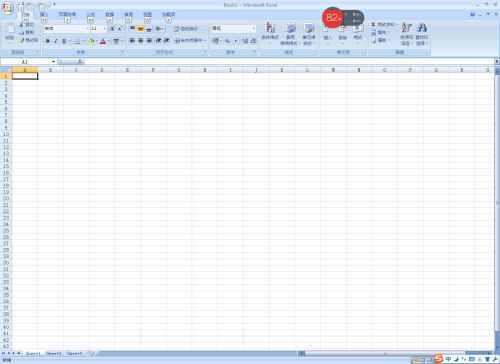Open the number format combo box
The height and width of the screenshot is (364, 500).
click(x=234, y=29)
